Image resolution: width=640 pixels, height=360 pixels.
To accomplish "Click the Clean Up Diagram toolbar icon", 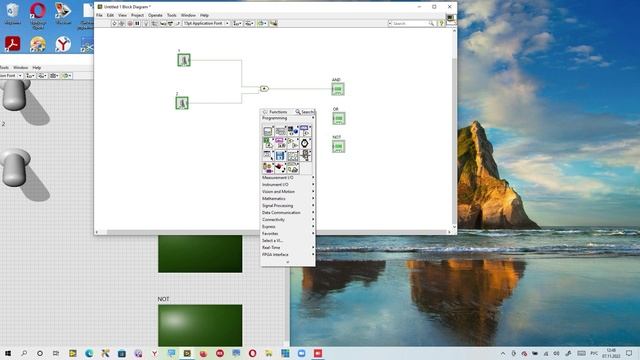I will pyautogui.click(x=273, y=24).
